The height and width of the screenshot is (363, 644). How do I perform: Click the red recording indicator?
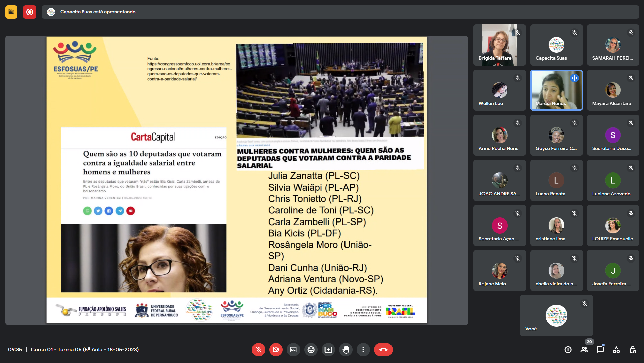pos(30,12)
